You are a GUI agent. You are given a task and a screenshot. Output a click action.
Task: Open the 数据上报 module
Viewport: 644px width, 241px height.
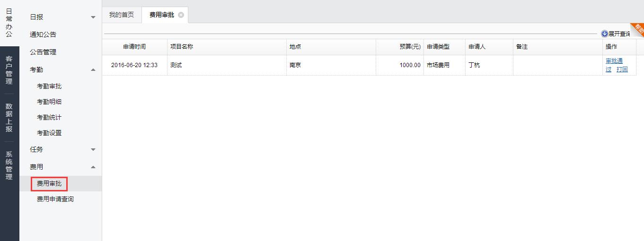coord(9,118)
